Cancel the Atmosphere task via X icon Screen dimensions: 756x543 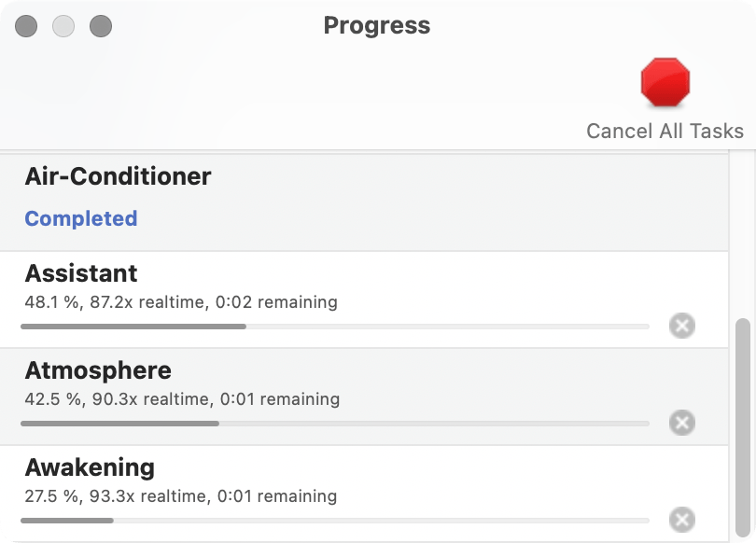(x=682, y=423)
